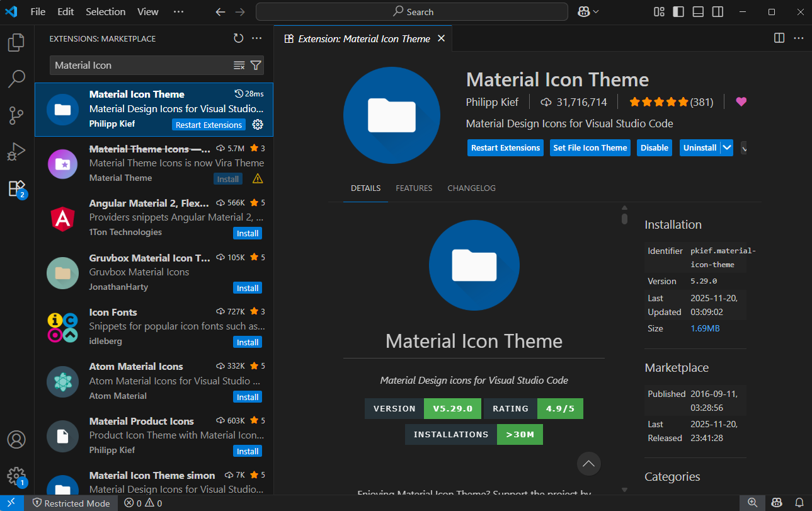Open Extensions view more actions menu
The width and height of the screenshot is (812, 511).
[257, 38]
